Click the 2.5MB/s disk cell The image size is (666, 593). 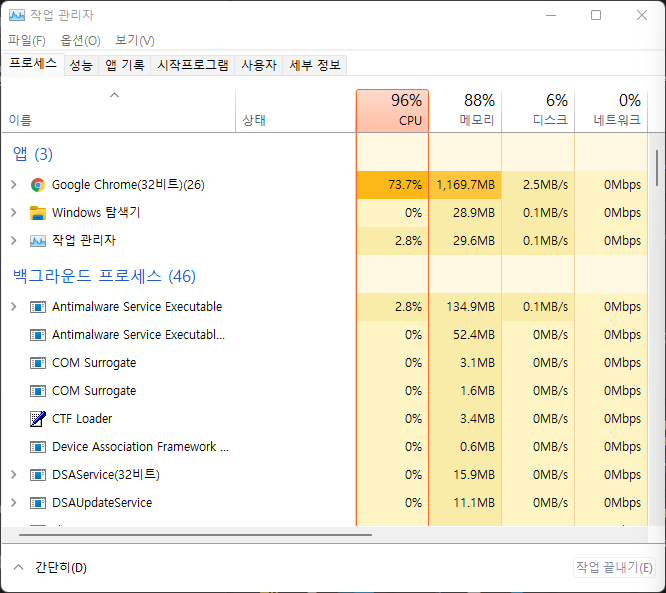coord(538,185)
